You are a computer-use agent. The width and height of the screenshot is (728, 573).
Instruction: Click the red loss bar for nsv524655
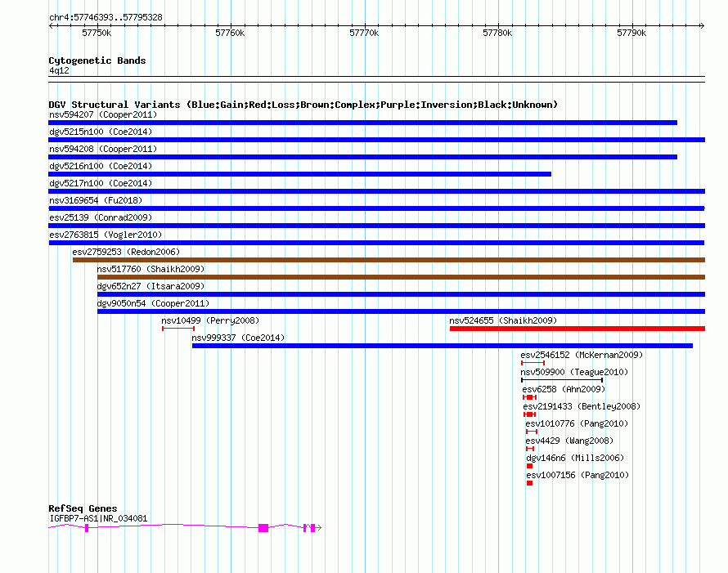(x=577, y=329)
